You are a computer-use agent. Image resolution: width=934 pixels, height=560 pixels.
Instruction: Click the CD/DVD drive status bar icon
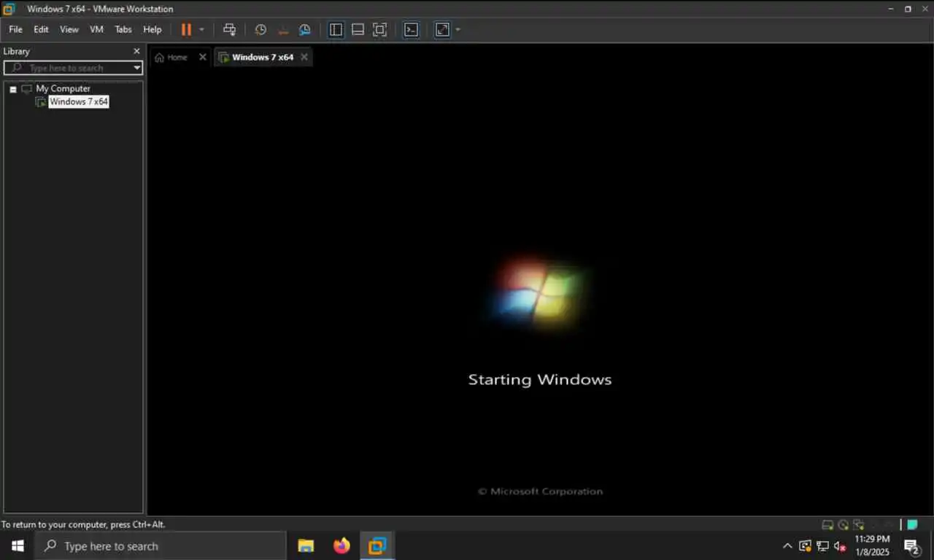coord(844,524)
